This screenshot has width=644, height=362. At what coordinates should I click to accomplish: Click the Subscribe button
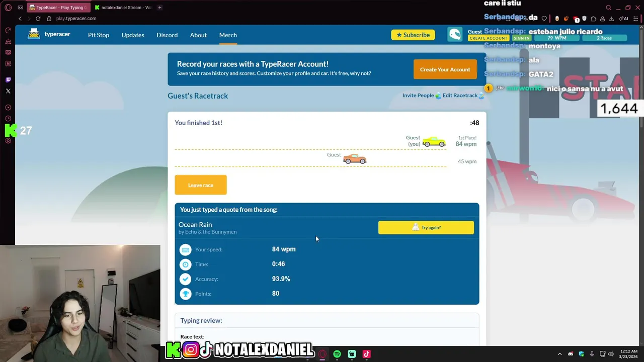click(413, 35)
